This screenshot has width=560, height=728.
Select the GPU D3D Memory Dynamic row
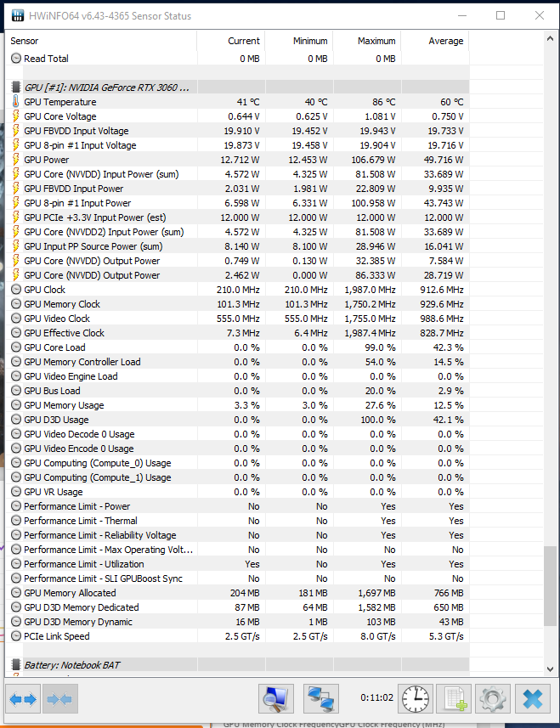[x=237, y=622]
